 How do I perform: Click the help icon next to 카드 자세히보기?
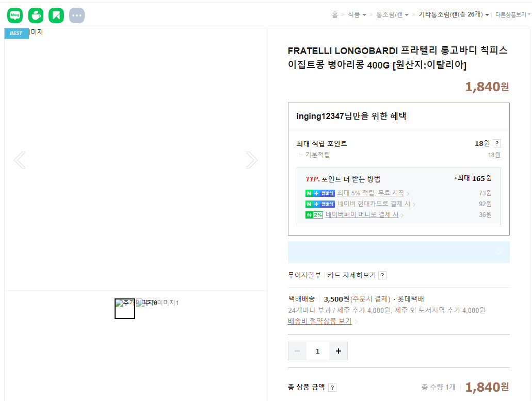(381, 275)
